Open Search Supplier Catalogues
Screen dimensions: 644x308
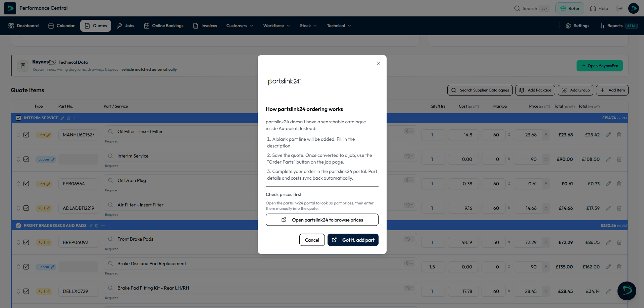[480, 90]
